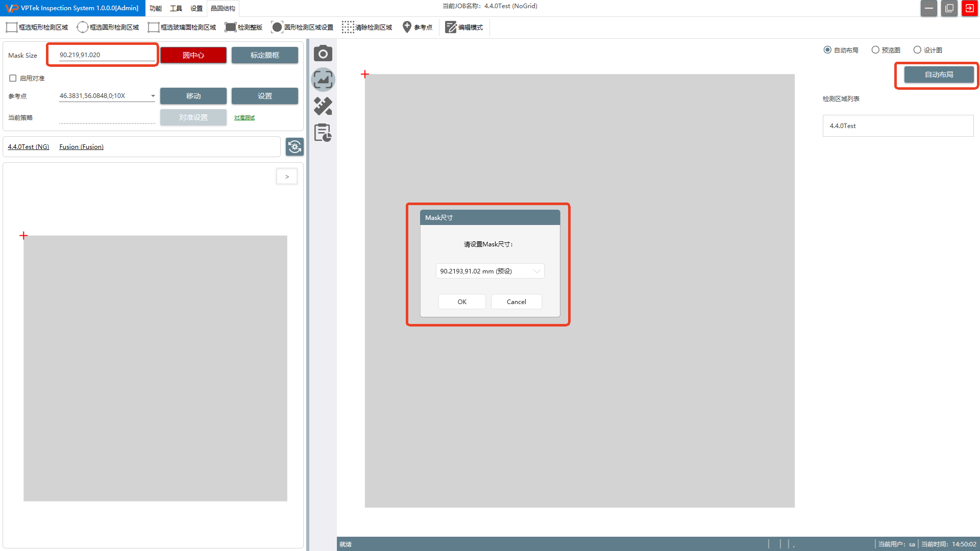Screen dimensions: 980x551
Task: Select the circular detection region tool
Action: [x=108, y=28]
